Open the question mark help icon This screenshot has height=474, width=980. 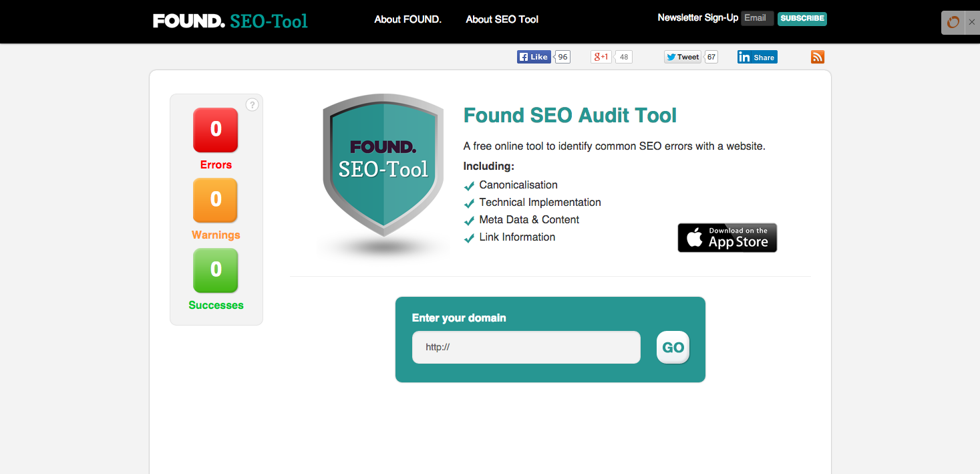pyautogui.click(x=252, y=104)
